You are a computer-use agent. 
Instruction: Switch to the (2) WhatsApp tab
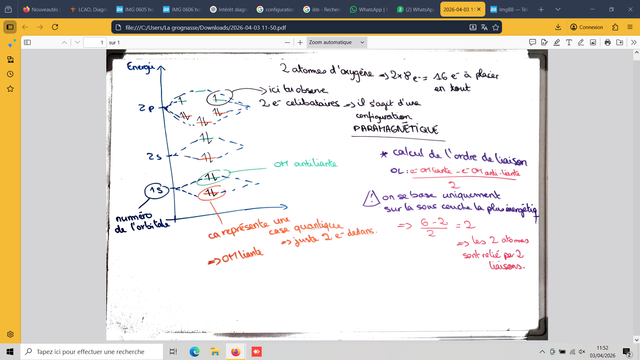coord(415,9)
